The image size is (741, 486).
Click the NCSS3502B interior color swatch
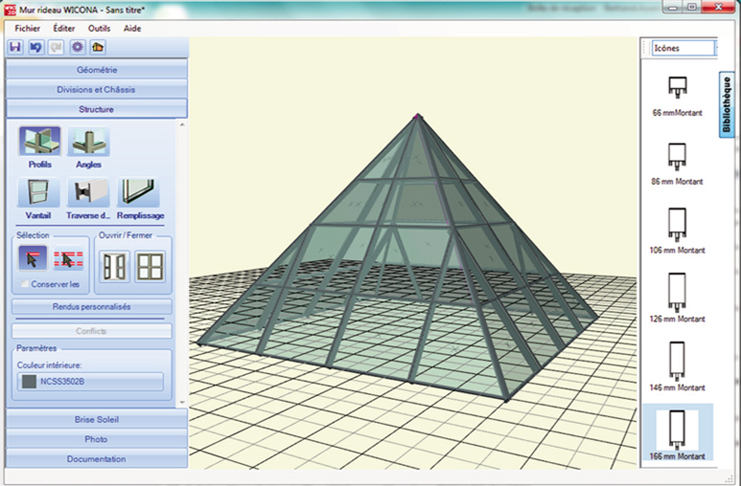91,381
